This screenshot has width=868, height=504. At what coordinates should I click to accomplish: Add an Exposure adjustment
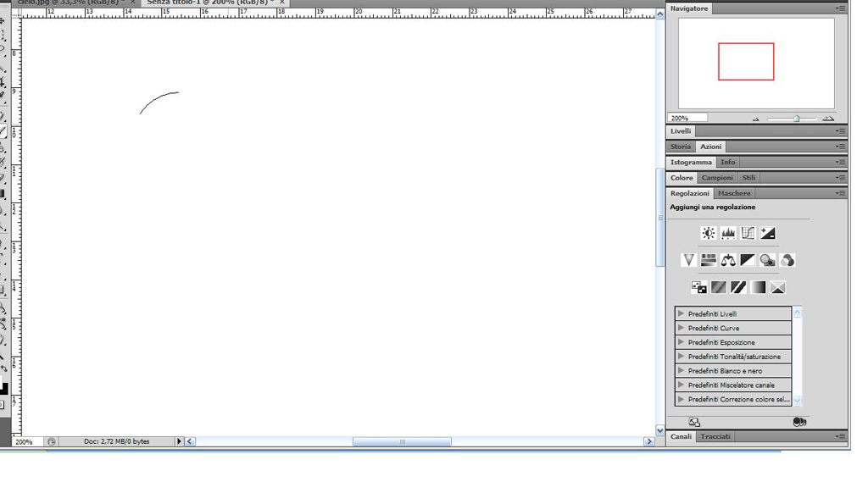point(767,233)
